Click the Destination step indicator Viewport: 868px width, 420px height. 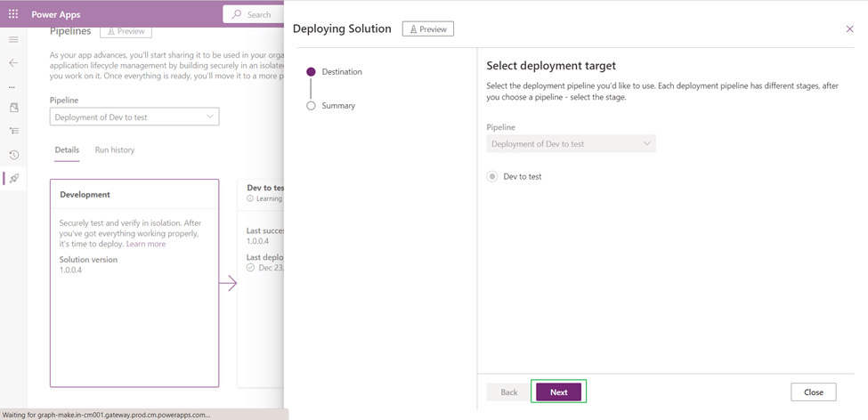[x=311, y=71]
